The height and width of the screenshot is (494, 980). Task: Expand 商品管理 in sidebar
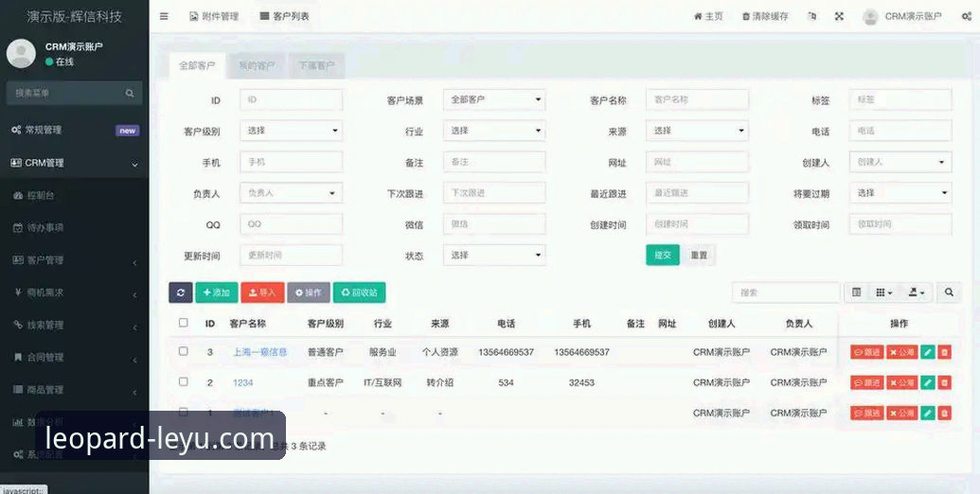tap(75, 390)
